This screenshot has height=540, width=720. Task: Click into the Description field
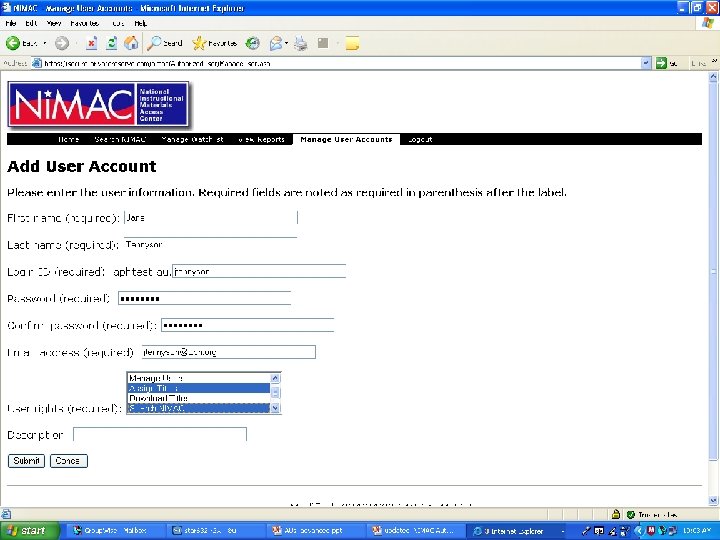point(160,434)
